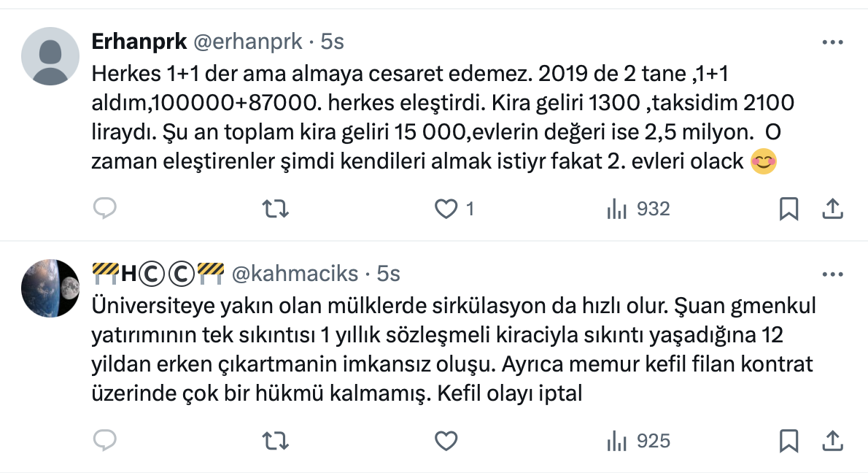Share the kahmaciks tweet

coord(832,441)
